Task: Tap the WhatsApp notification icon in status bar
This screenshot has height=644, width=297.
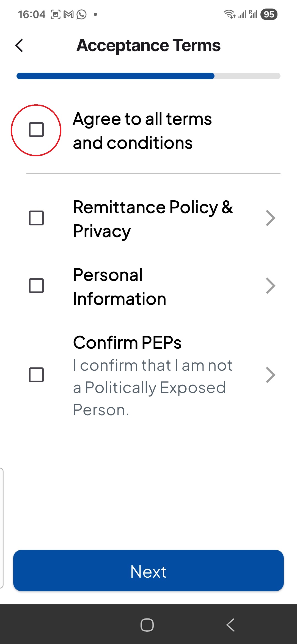Action: pyautogui.click(x=81, y=14)
